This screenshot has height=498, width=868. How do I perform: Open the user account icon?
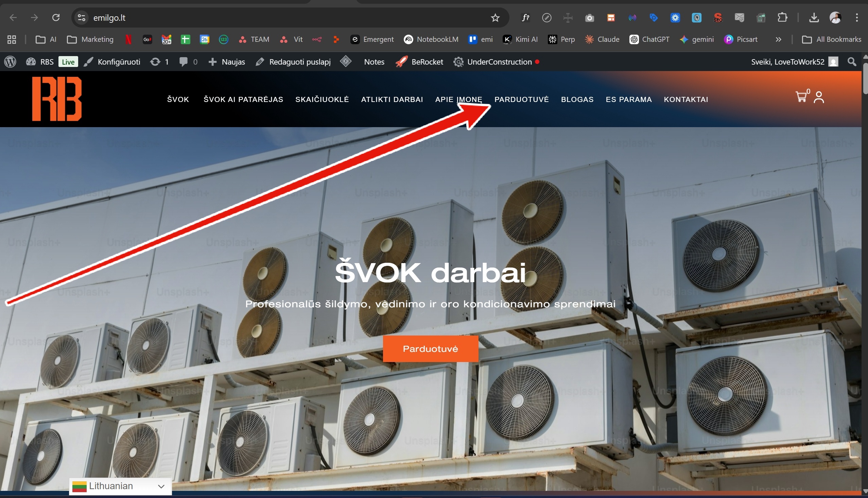tap(819, 97)
